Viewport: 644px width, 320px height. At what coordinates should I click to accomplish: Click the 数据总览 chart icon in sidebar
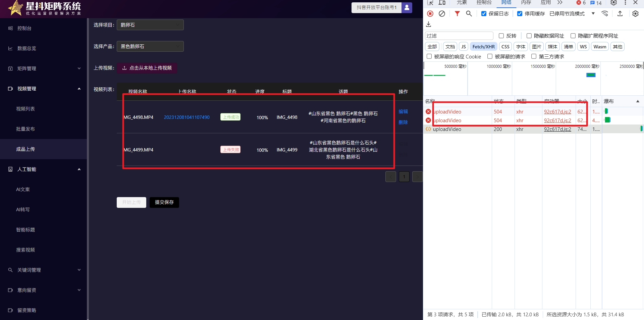tap(10, 48)
